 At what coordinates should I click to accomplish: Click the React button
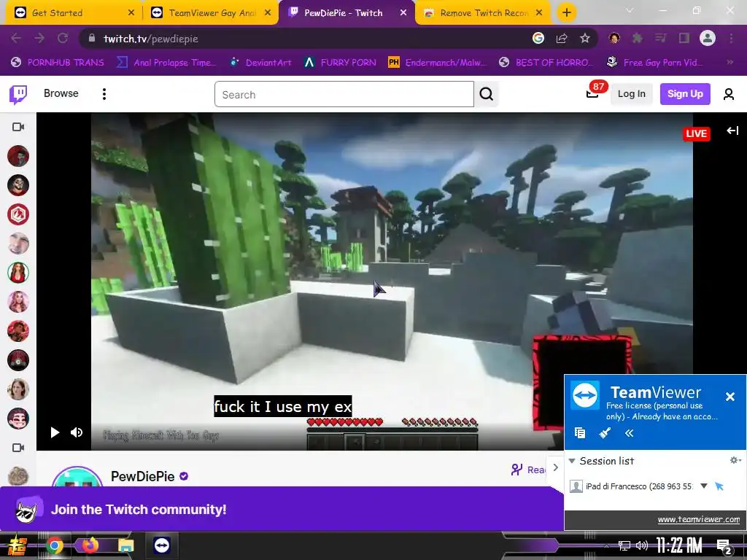pyautogui.click(x=528, y=470)
